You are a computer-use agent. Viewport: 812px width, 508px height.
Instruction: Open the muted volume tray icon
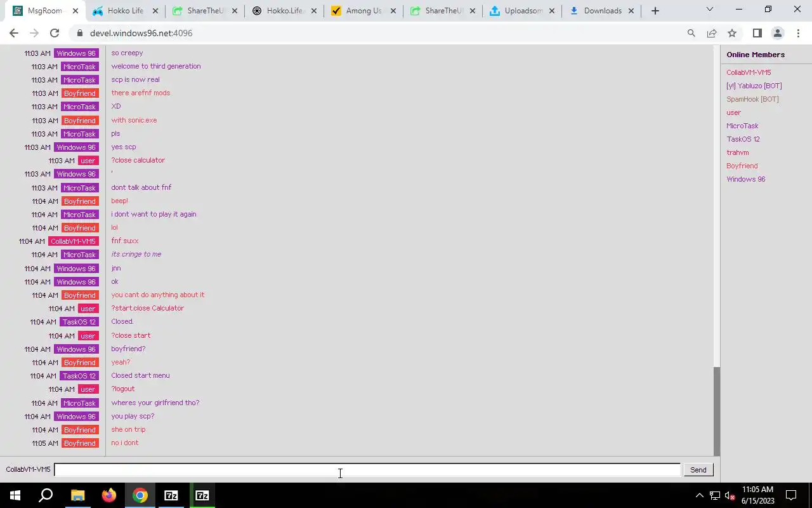click(730, 495)
